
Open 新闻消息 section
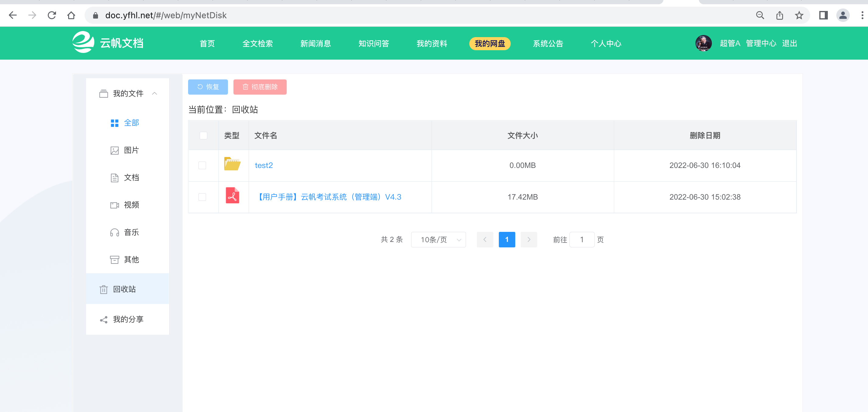click(x=315, y=44)
